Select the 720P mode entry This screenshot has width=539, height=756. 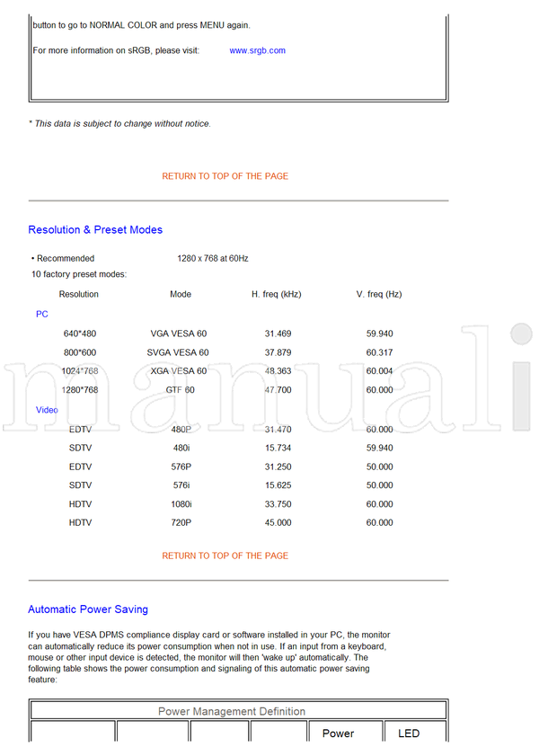coord(181,522)
